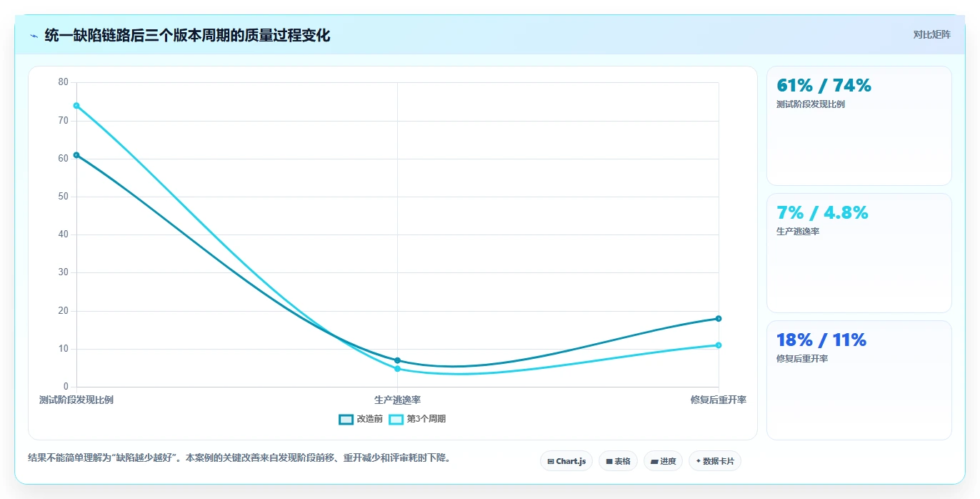Open the 18% / 11% data card
980x499 pixels.
click(x=859, y=380)
